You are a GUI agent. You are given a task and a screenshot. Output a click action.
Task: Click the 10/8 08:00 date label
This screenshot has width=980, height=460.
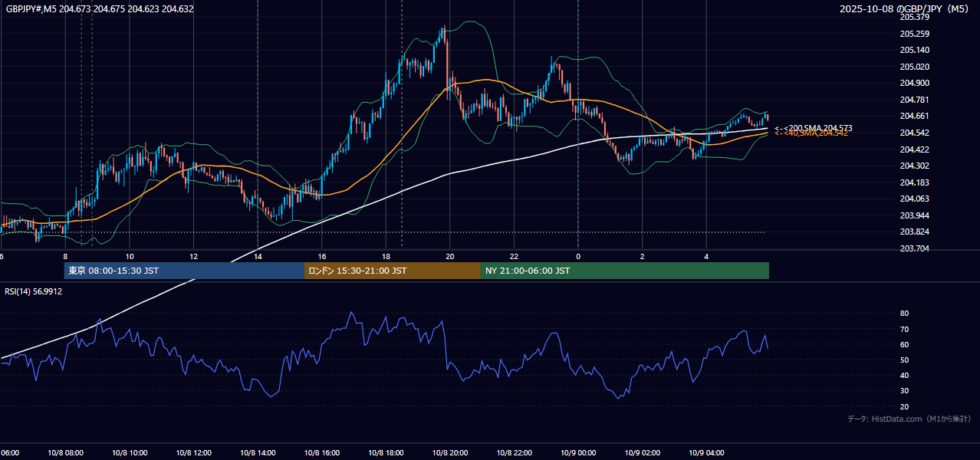65,452
